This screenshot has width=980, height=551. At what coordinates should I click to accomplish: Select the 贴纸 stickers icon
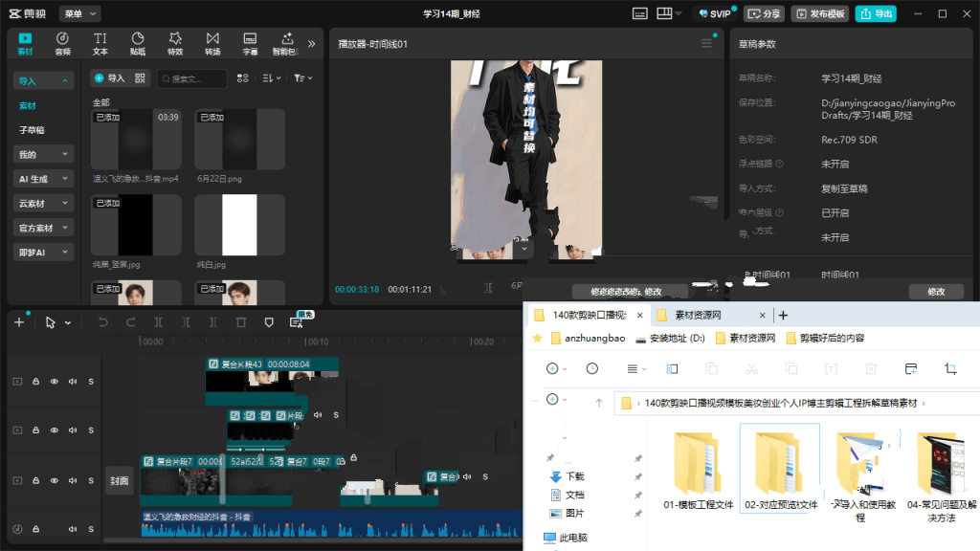[138, 44]
